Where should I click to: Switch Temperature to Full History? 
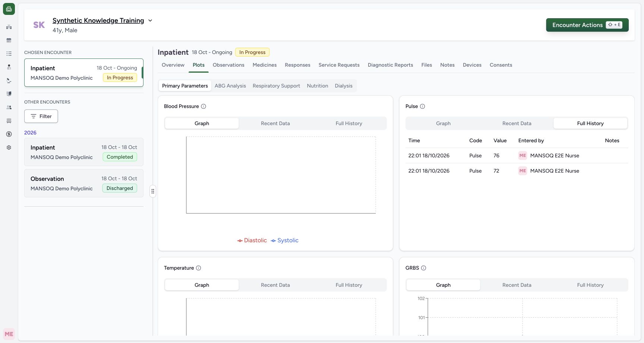(x=349, y=285)
